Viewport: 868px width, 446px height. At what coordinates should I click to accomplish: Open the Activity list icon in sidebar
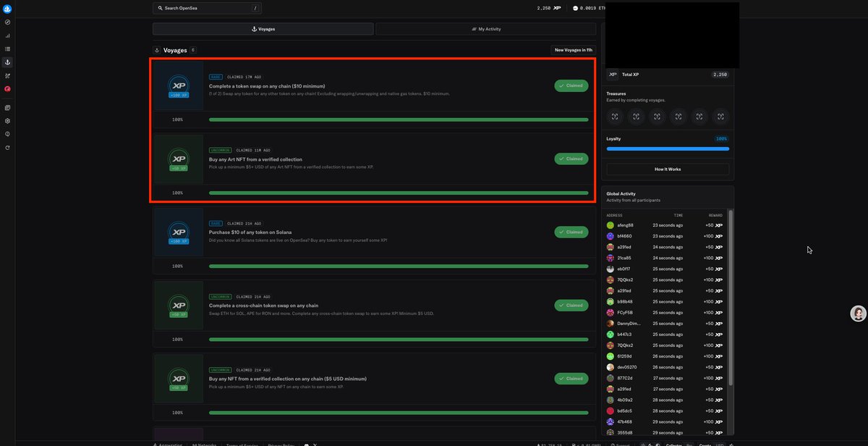7,49
